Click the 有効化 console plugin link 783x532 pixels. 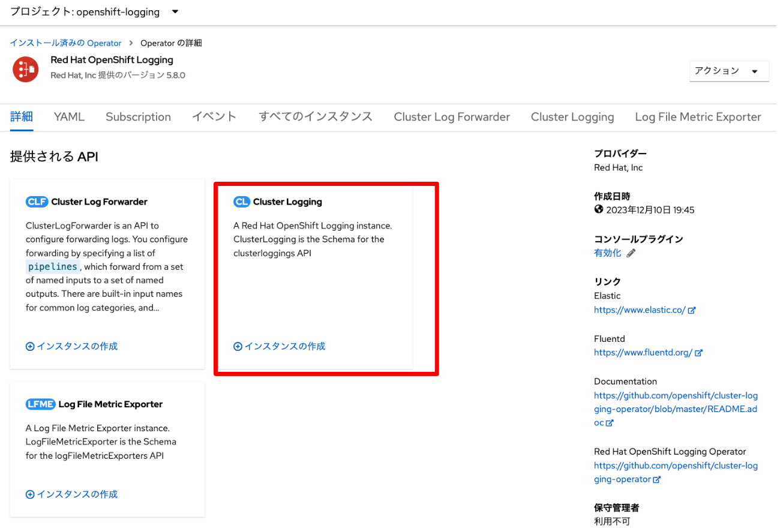click(607, 253)
